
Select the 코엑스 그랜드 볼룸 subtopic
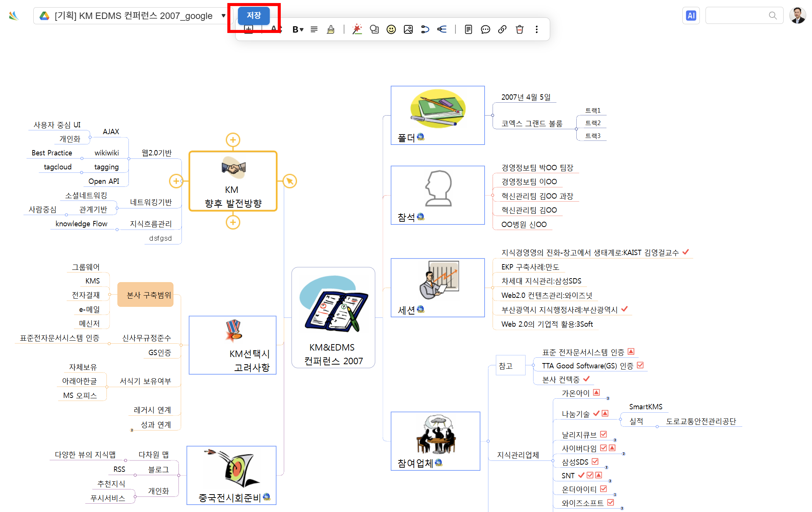coord(532,123)
